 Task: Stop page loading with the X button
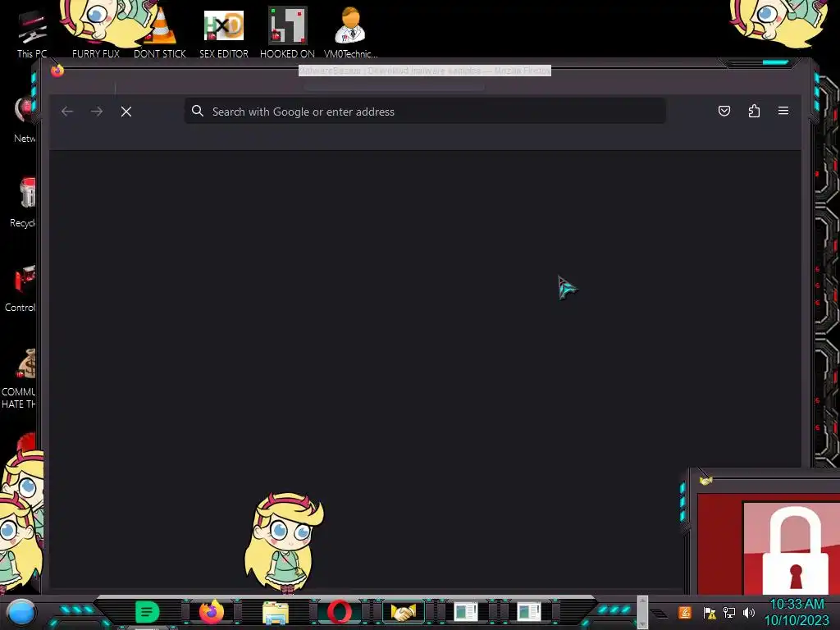coord(126,112)
